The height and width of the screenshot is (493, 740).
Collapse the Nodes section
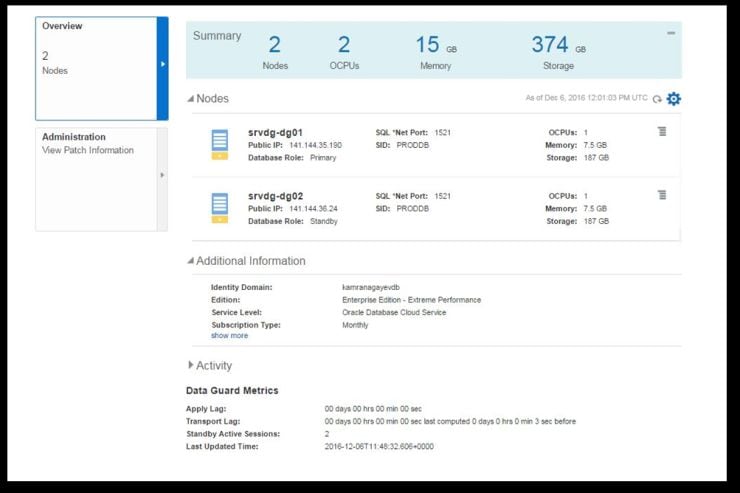pos(191,99)
